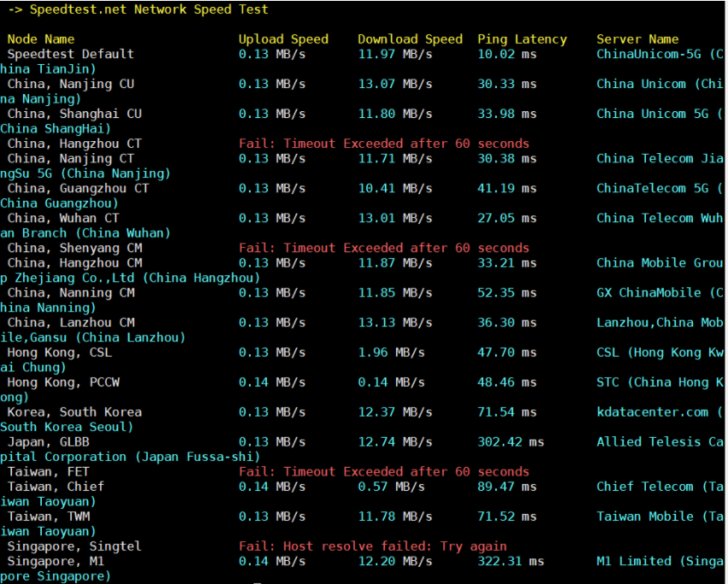Select the Japan, GLBB node name

(x=48, y=441)
